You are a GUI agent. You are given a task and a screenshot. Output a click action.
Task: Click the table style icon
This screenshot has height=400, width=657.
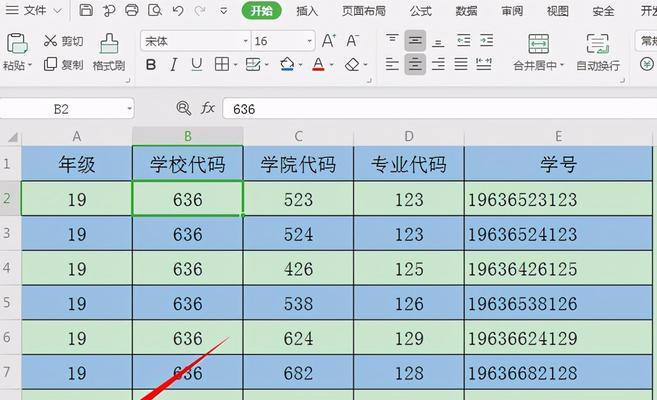pyautogui.click(x=253, y=65)
